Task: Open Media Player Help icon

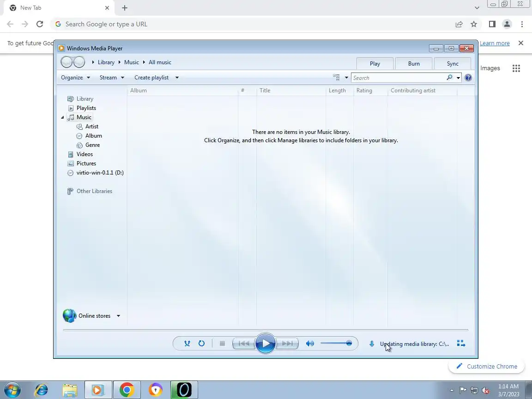Action: click(468, 78)
